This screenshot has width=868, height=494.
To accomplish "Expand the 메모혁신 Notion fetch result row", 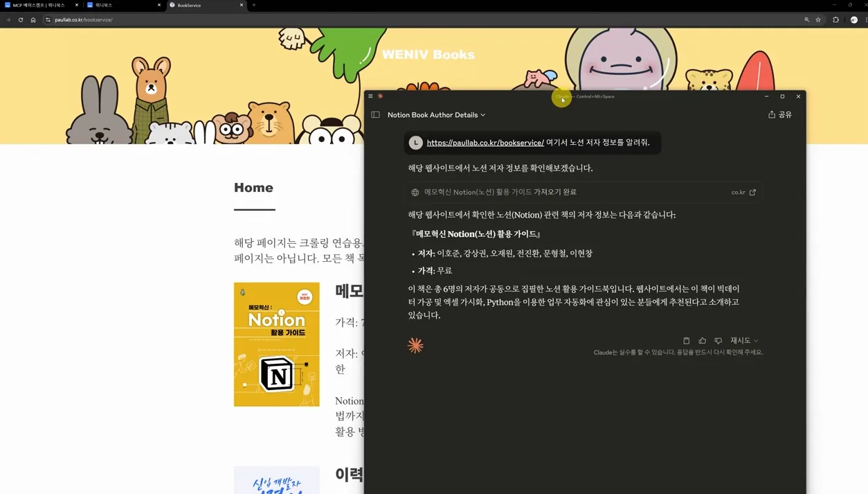I will pyautogui.click(x=583, y=193).
